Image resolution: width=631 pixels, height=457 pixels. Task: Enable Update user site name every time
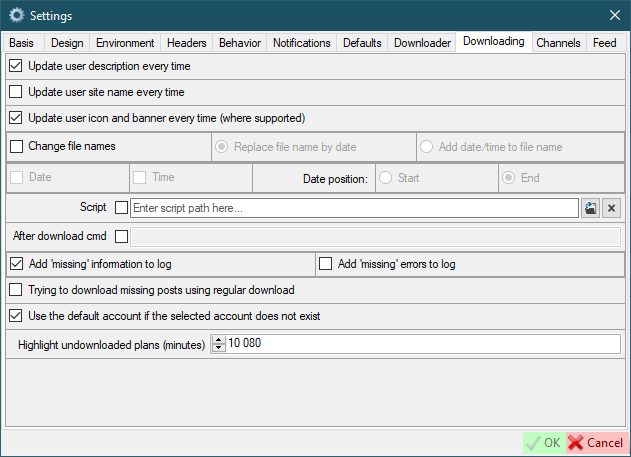point(15,92)
